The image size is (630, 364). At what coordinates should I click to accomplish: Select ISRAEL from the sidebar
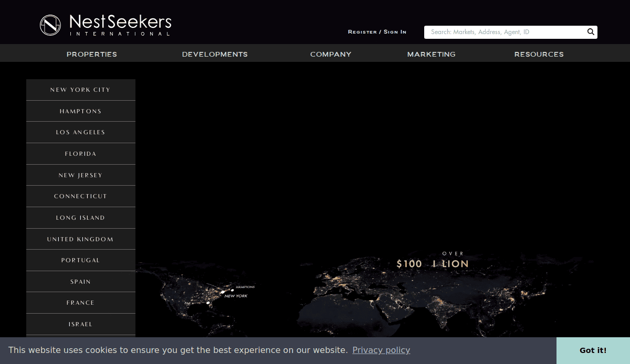80,324
